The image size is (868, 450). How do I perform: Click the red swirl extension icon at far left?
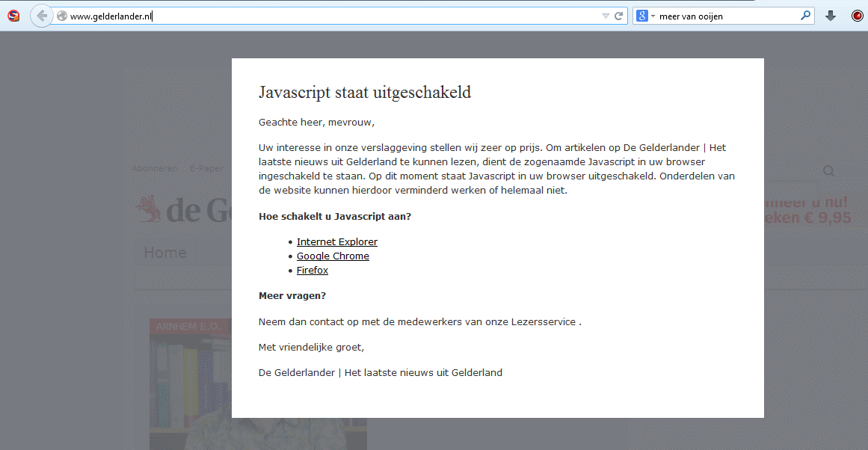[13, 16]
